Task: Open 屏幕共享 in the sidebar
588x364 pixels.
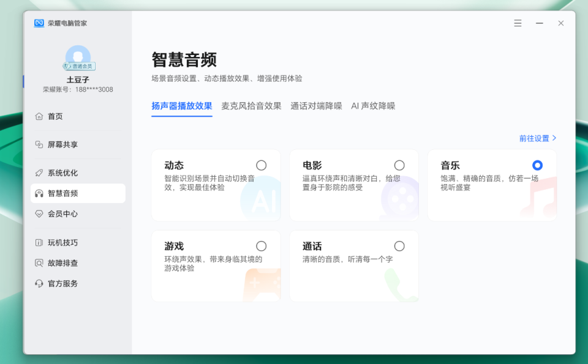Action: click(x=78, y=144)
